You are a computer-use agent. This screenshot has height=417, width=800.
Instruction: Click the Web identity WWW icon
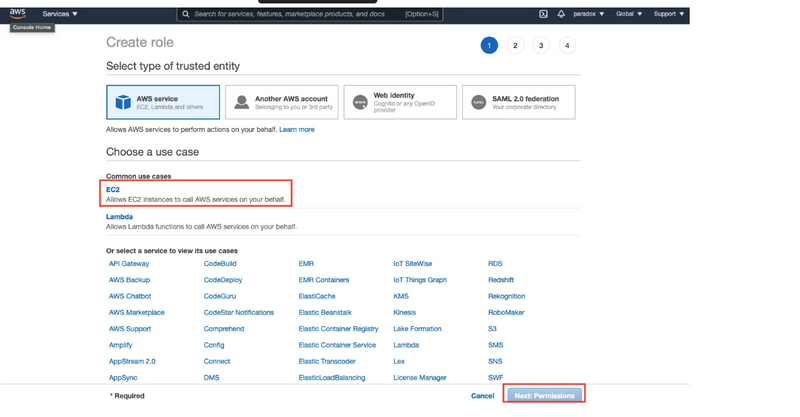tap(360, 102)
